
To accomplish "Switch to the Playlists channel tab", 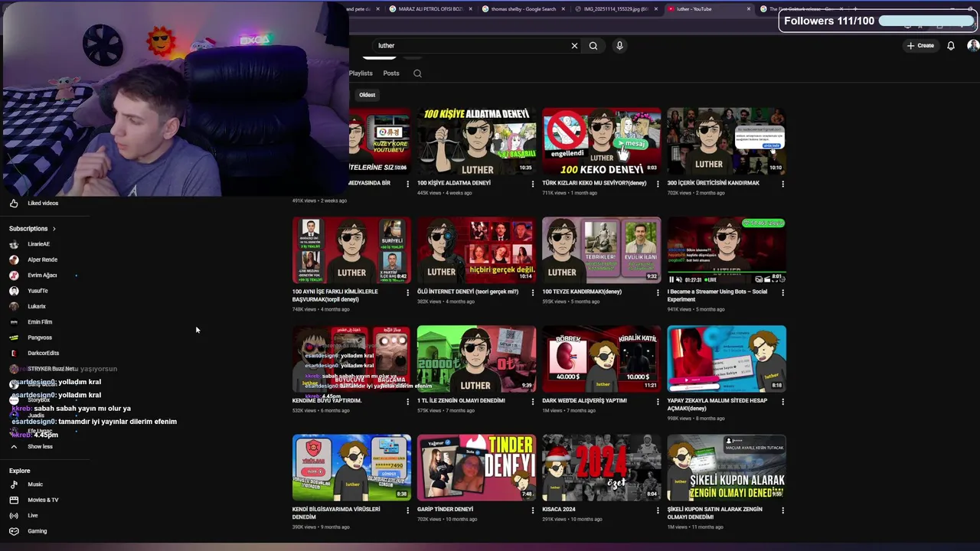I will (x=361, y=73).
